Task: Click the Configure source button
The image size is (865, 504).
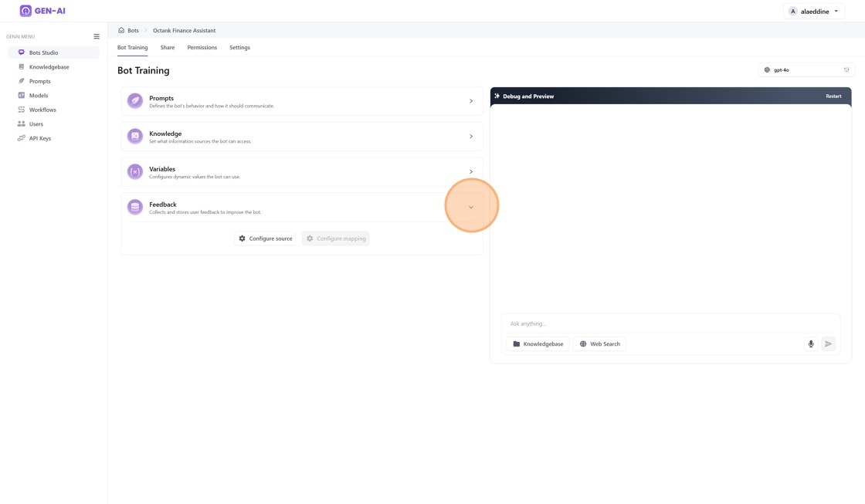Action: click(265, 238)
